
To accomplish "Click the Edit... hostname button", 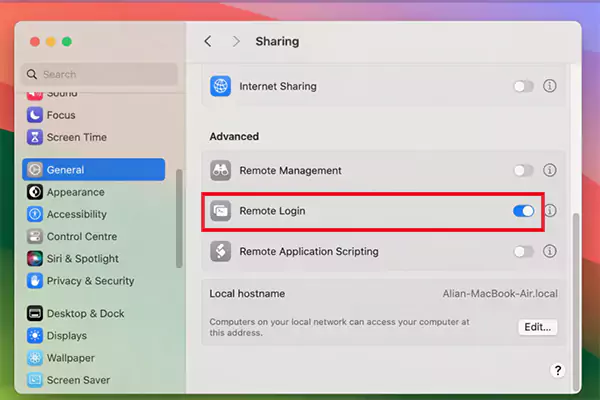I will pyautogui.click(x=538, y=327).
